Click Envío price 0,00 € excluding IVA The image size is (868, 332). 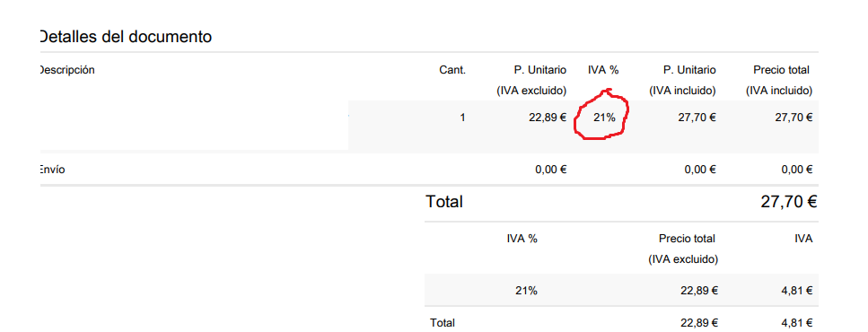coord(551,170)
